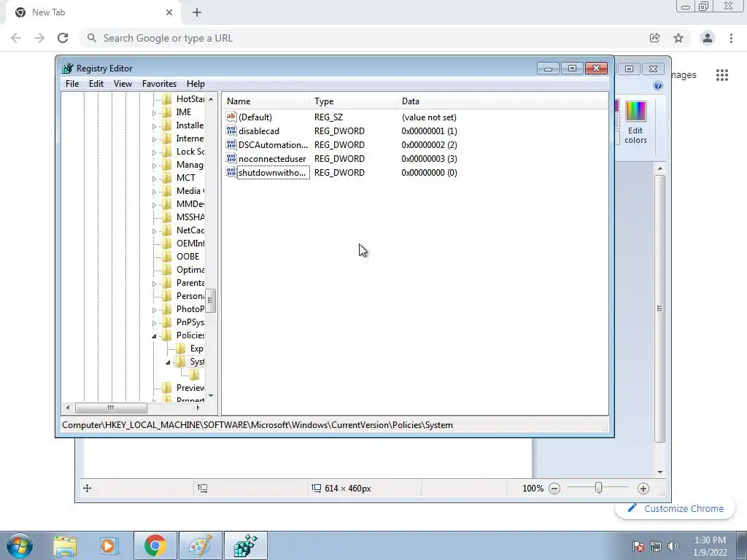Open the Favorites menu
The image size is (747, 560).
pyautogui.click(x=159, y=84)
